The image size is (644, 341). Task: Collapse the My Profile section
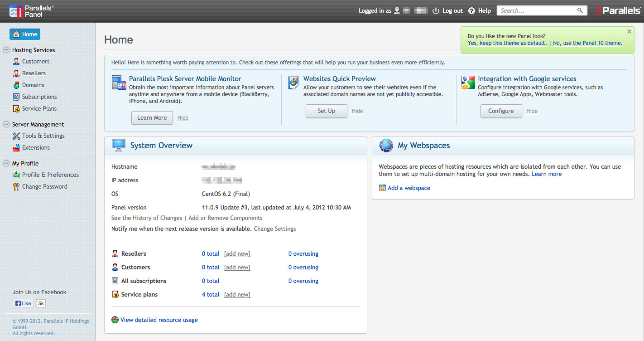[x=6, y=164]
